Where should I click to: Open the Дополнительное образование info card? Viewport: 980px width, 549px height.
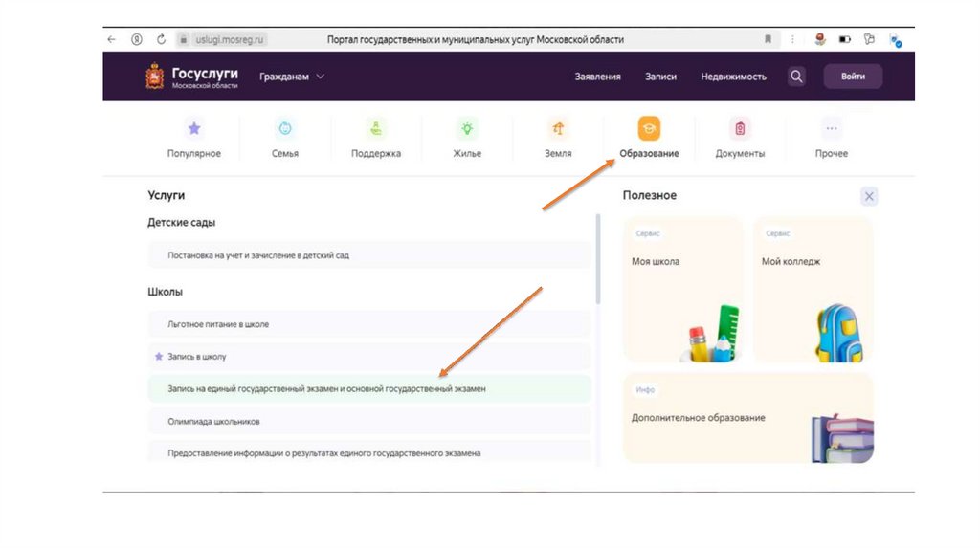[x=748, y=419]
